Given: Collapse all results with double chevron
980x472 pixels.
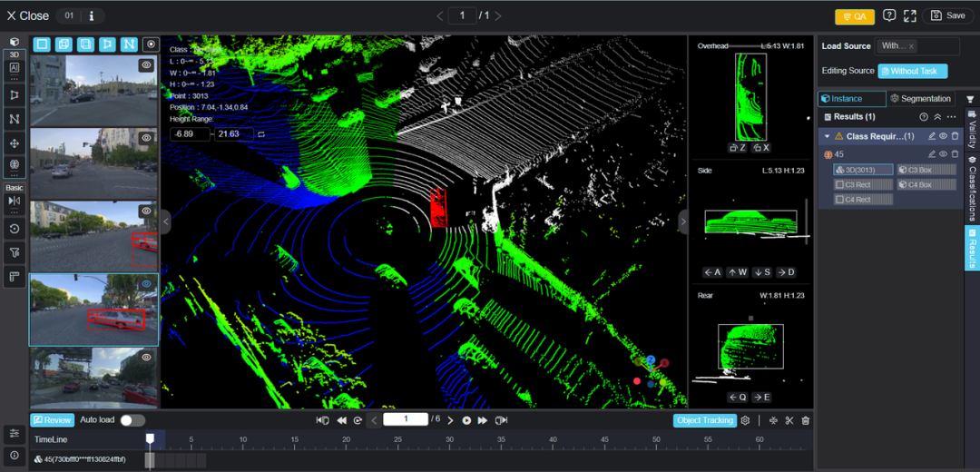Looking at the screenshot, I should click(x=937, y=117).
